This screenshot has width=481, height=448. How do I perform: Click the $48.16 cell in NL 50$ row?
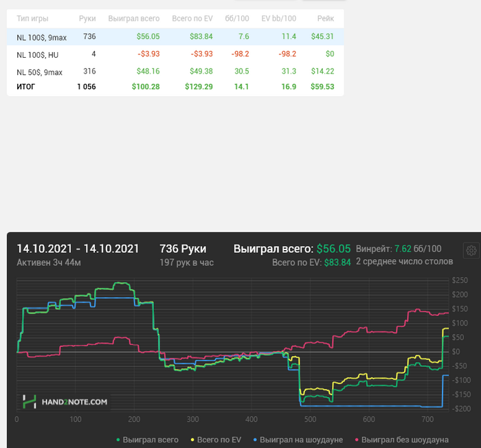[x=148, y=71]
